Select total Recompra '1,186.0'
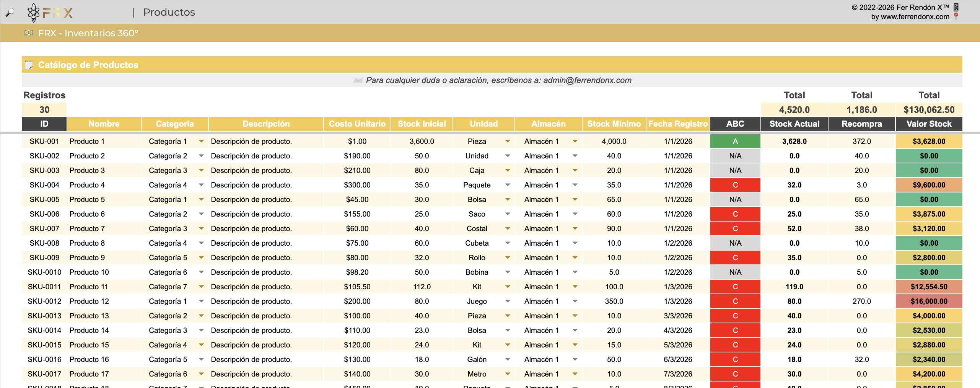 coord(862,110)
